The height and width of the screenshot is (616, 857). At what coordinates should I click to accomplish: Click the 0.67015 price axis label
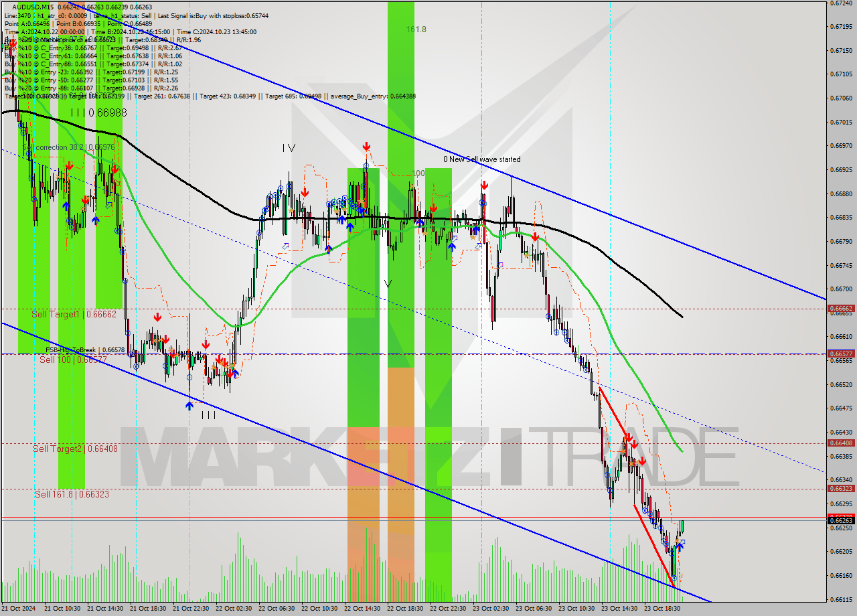pyautogui.click(x=841, y=122)
